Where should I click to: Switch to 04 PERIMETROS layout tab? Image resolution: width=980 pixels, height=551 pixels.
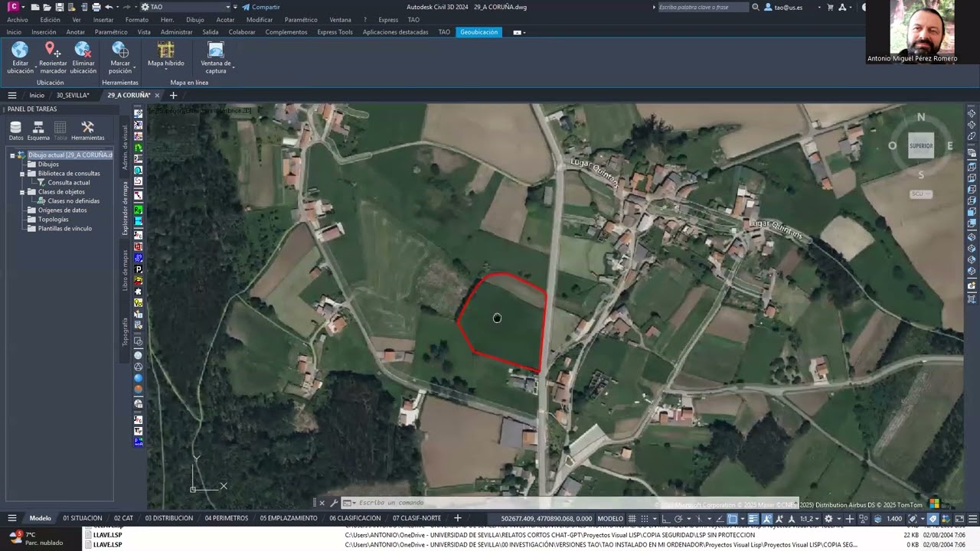tap(227, 518)
